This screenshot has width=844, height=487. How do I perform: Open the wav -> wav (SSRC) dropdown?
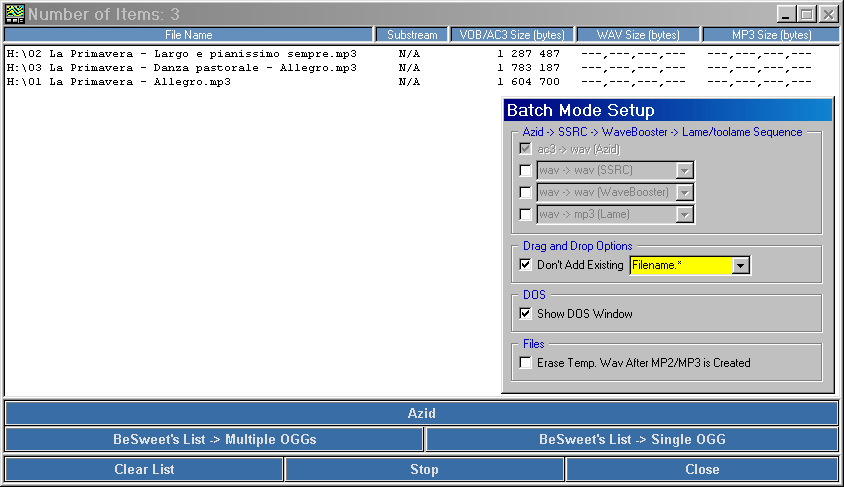(x=684, y=171)
